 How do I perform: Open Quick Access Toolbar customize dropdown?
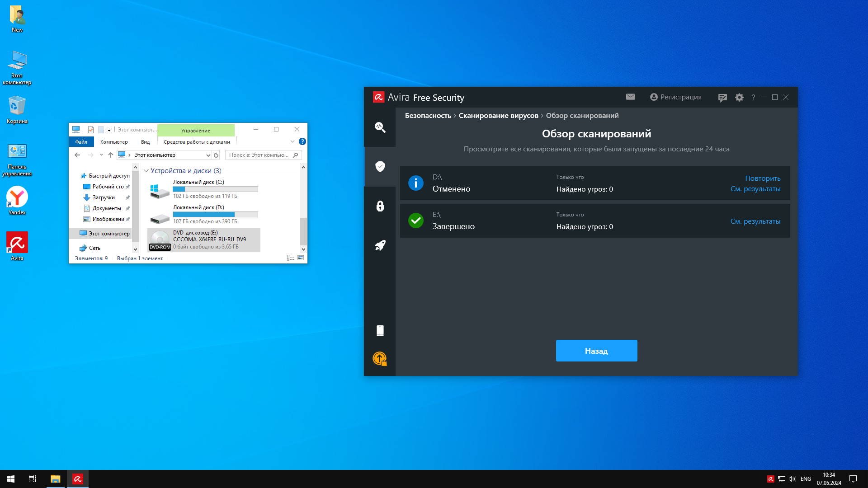[109, 130]
